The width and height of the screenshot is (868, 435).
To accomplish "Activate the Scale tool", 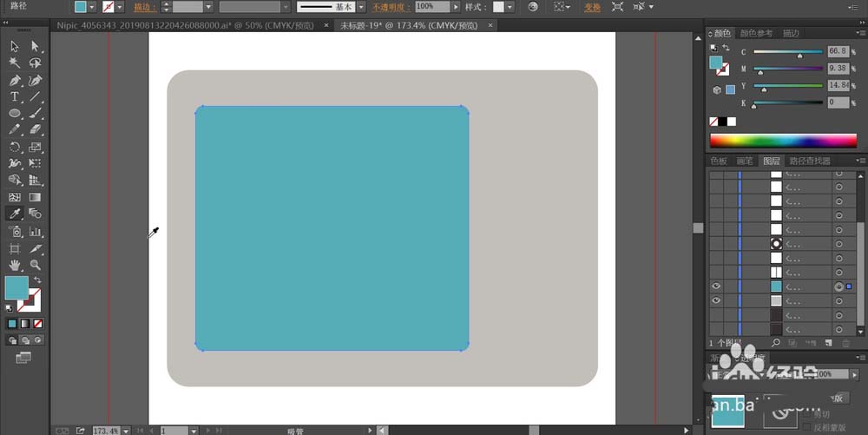I will coord(36,148).
